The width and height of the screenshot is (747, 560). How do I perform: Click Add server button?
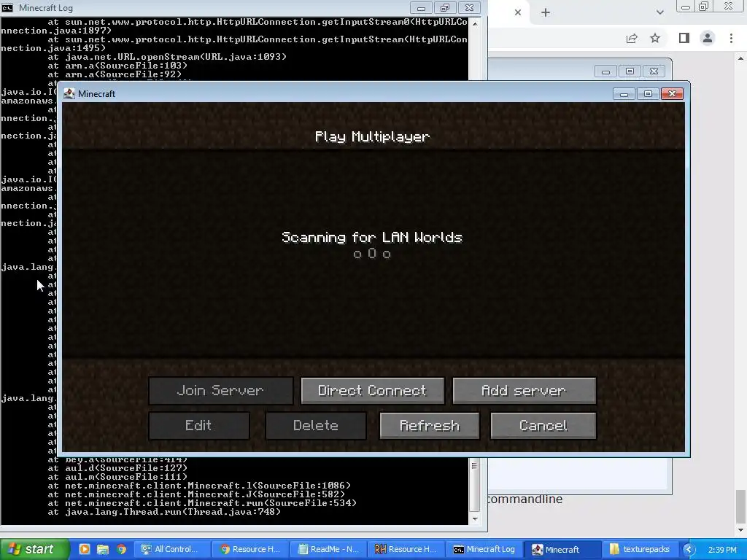tap(524, 391)
